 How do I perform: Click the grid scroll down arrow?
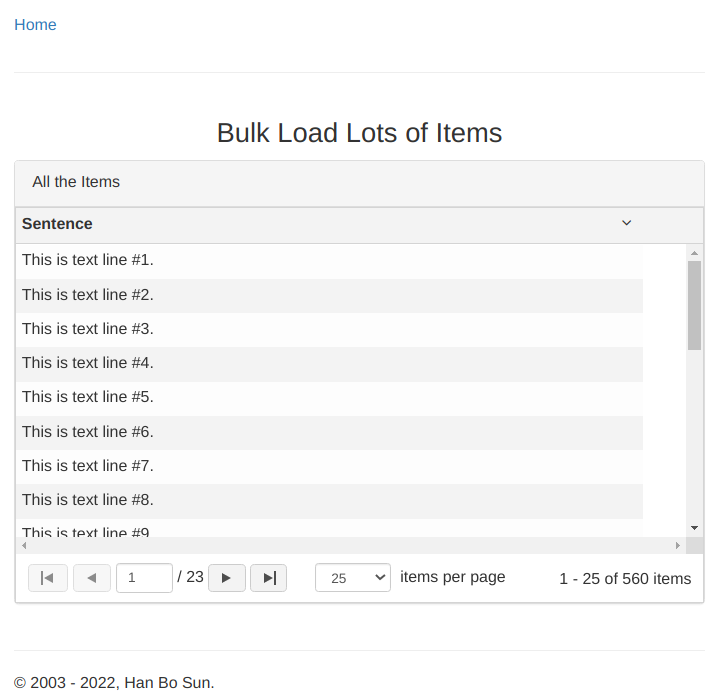tap(694, 527)
